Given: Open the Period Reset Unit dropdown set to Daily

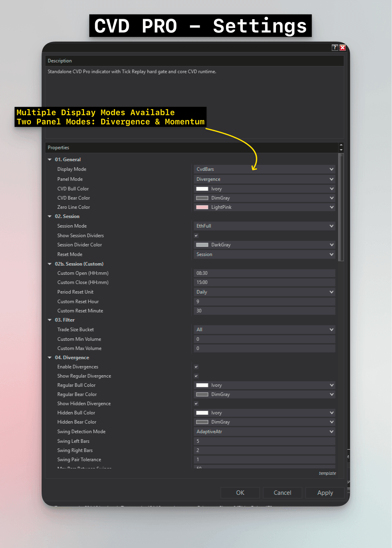Looking at the screenshot, I should (x=264, y=292).
